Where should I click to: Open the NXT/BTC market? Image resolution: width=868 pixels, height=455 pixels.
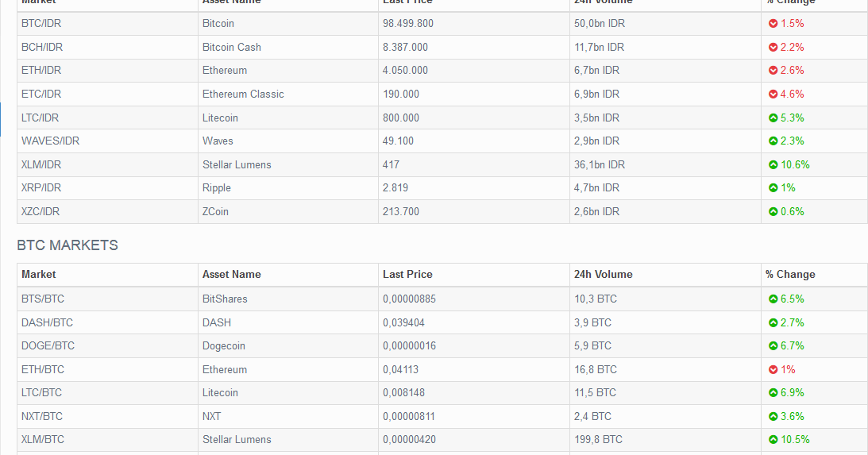pyautogui.click(x=42, y=416)
